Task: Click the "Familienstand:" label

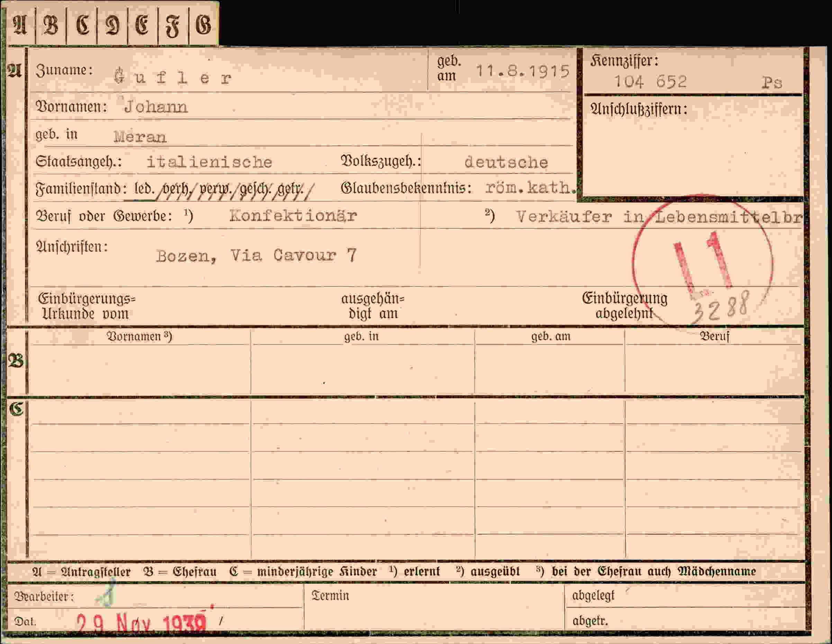Action: pos(81,189)
